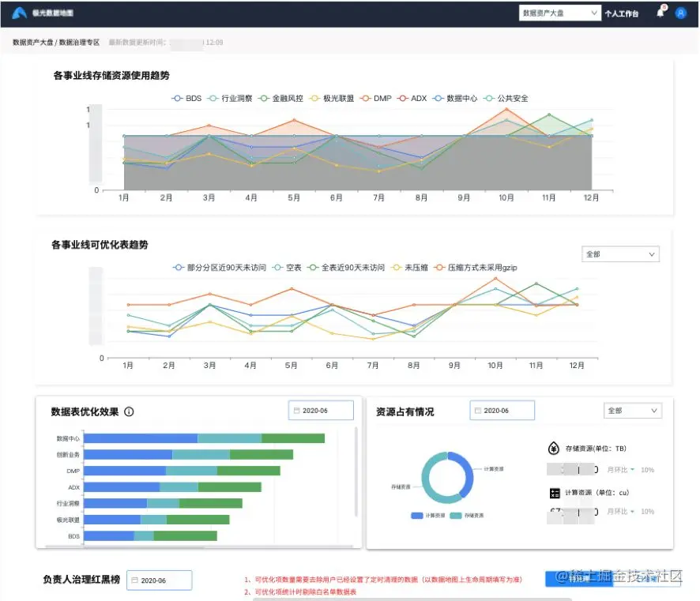The image size is (700, 601).
Task: Click the 月环比 arrow under 存储资源
Action: [632, 469]
